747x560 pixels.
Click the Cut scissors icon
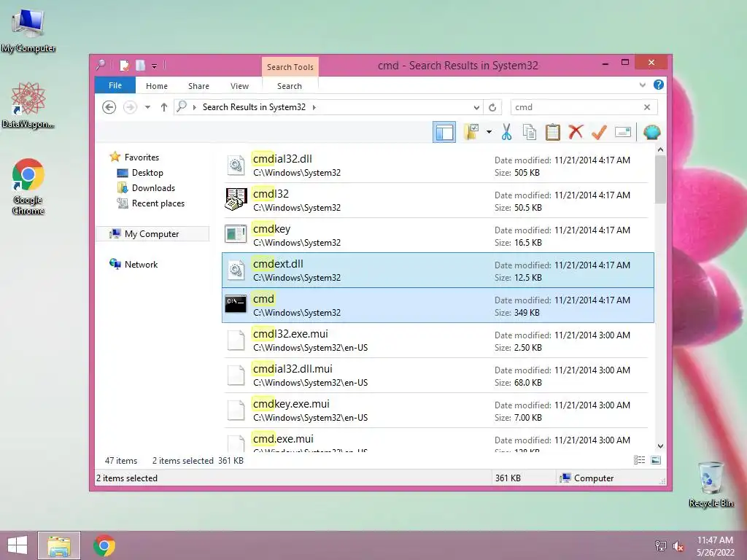coord(506,132)
